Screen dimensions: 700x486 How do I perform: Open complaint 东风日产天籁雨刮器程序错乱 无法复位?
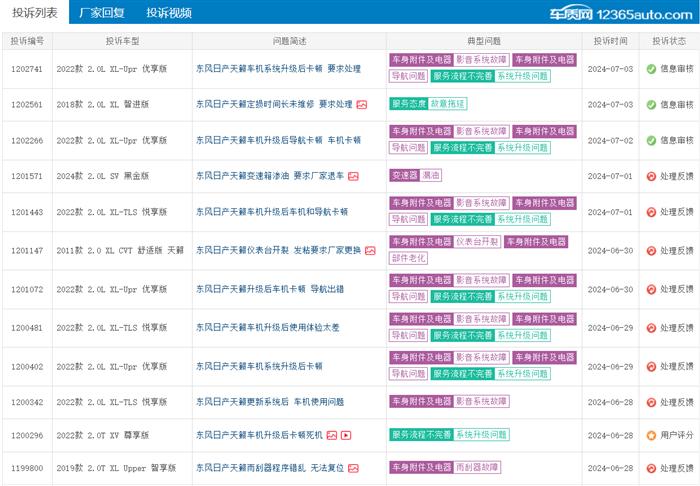[x=270, y=468]
